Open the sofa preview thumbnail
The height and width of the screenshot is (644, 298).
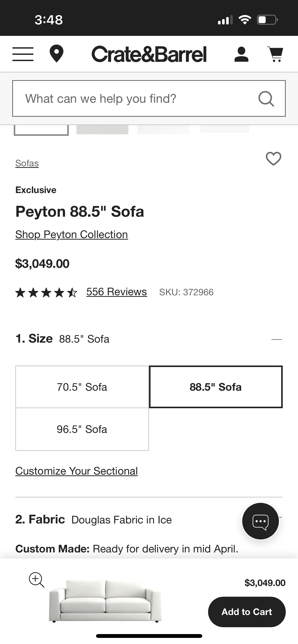point(106,601)
